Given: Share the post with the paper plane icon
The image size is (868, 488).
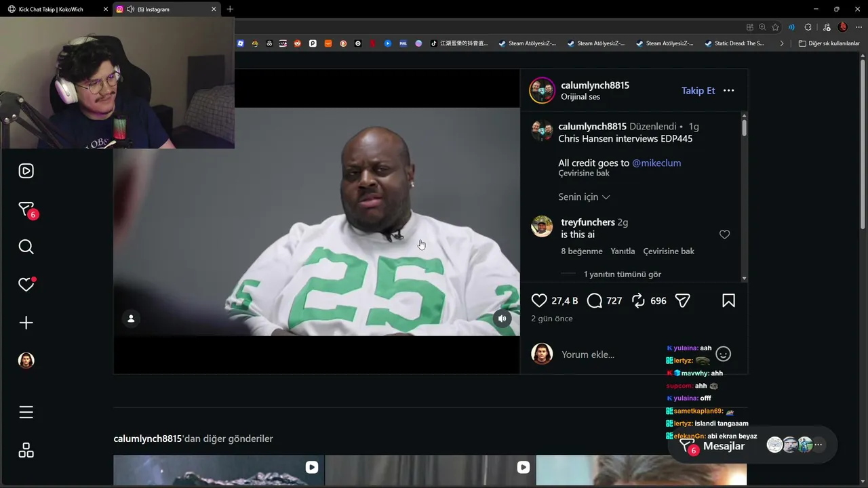Looking at the screenshot, I should tap(683, 300).
